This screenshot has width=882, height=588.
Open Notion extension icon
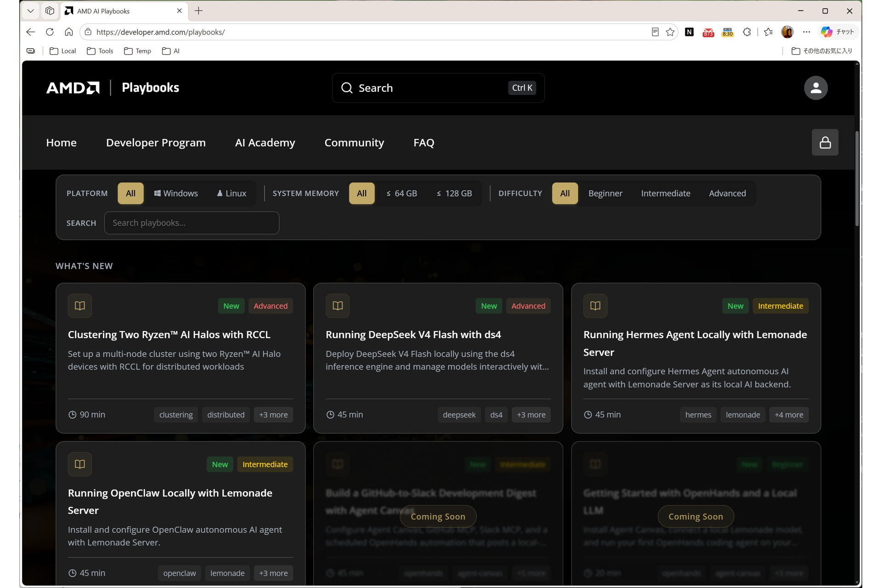[x=689, y=32]
